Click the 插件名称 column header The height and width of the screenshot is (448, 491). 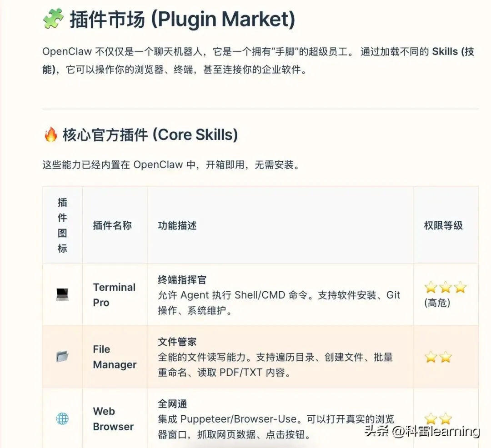(112, 225)
